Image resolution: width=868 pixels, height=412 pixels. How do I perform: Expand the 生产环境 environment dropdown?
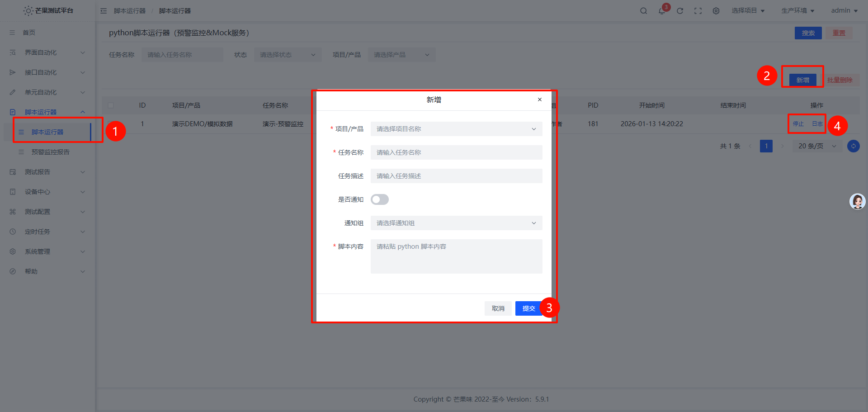(797, 11)
